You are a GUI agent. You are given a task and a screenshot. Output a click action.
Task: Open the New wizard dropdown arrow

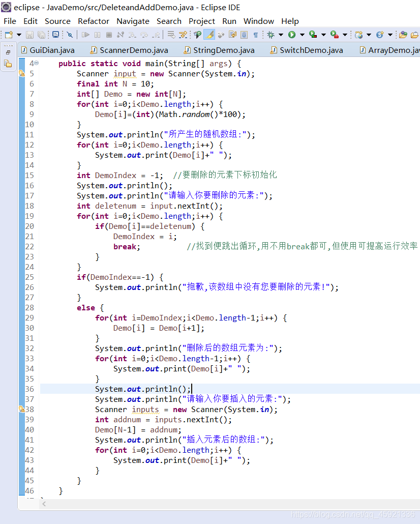point(19,35)
